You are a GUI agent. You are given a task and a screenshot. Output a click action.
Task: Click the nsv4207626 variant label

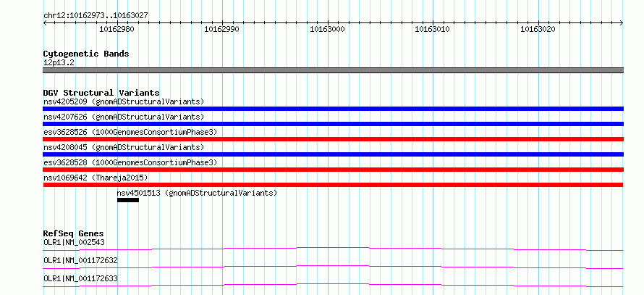pos(124,117)
